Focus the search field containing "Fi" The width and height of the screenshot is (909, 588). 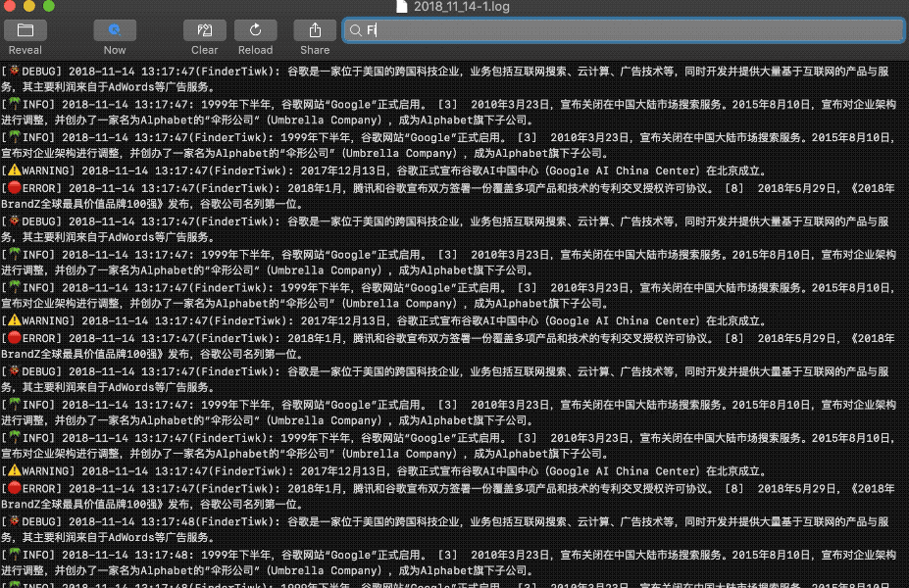[624, 30]
